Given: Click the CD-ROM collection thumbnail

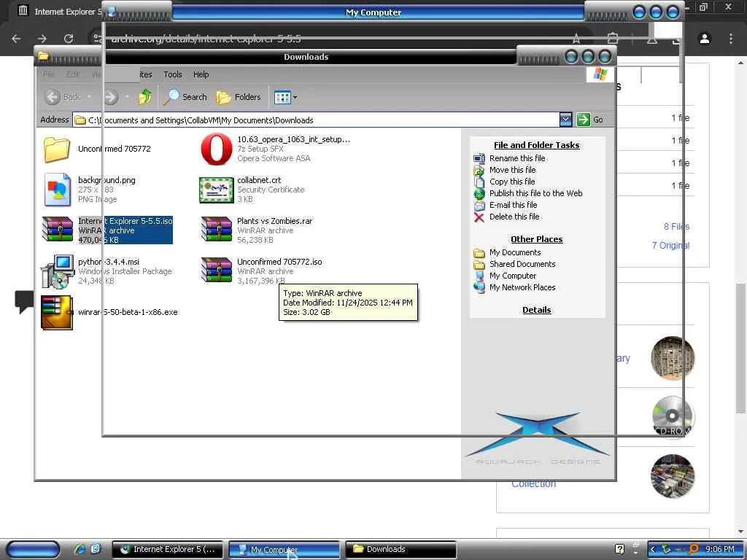Looking at the screenshot, I should (x=672, y=417).
